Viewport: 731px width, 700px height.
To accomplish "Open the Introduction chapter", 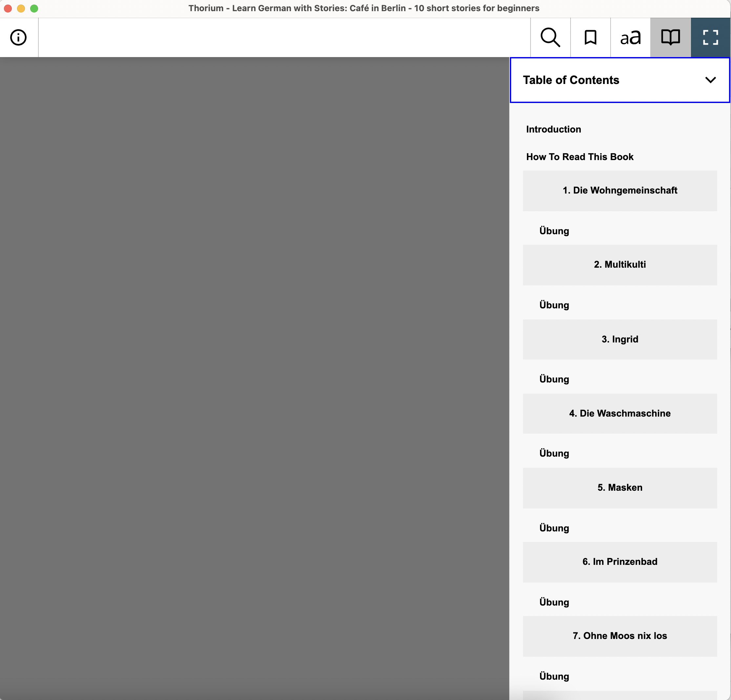I will [x=553, y=129].
